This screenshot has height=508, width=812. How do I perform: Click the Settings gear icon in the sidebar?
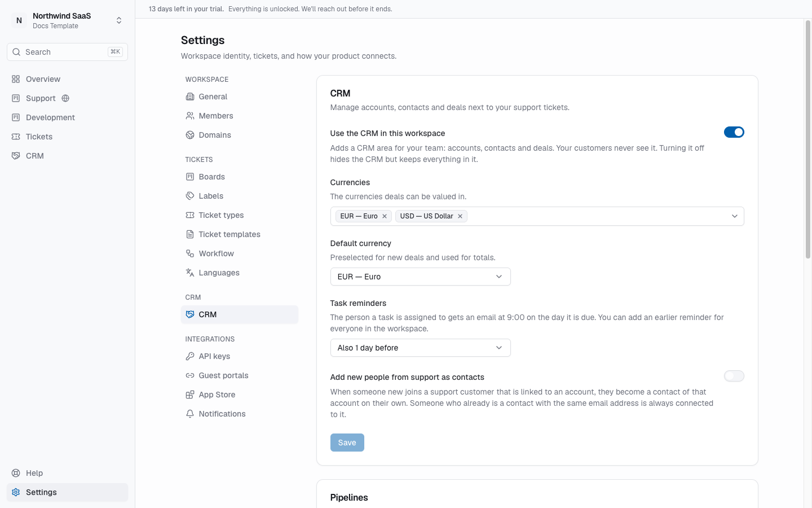16,492
